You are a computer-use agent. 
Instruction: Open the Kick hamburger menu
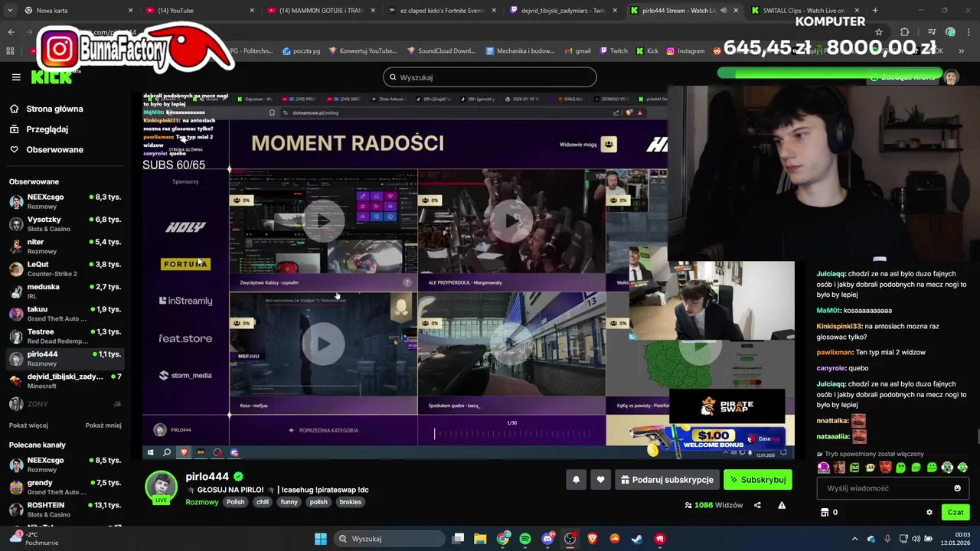(x=16, y=77)
